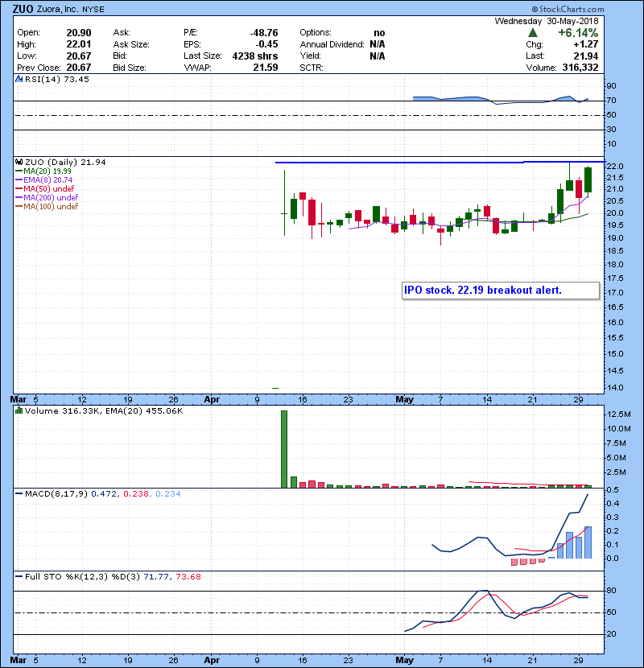Click the Volume 316.33K, EMA(20) 455.06K label
Image resolution: width=644 pixels, height=668 pixels.
click(104, 411)
